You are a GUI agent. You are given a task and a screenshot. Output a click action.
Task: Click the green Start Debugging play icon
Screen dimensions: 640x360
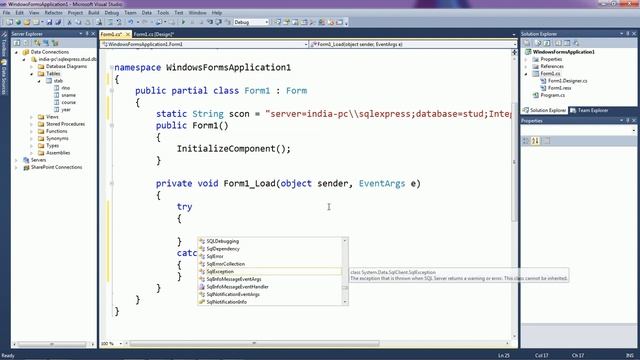[183, 22]
